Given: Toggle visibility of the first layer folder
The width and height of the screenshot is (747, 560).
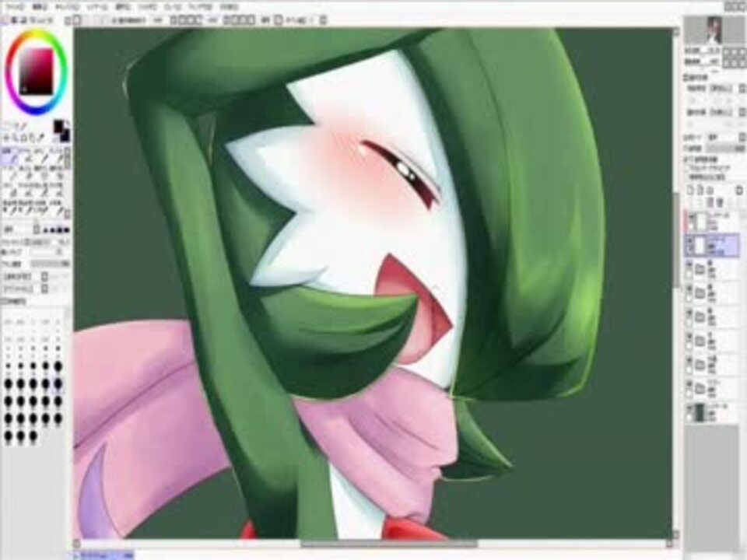Looking at the screenshot, I should [x=689, y=264].
